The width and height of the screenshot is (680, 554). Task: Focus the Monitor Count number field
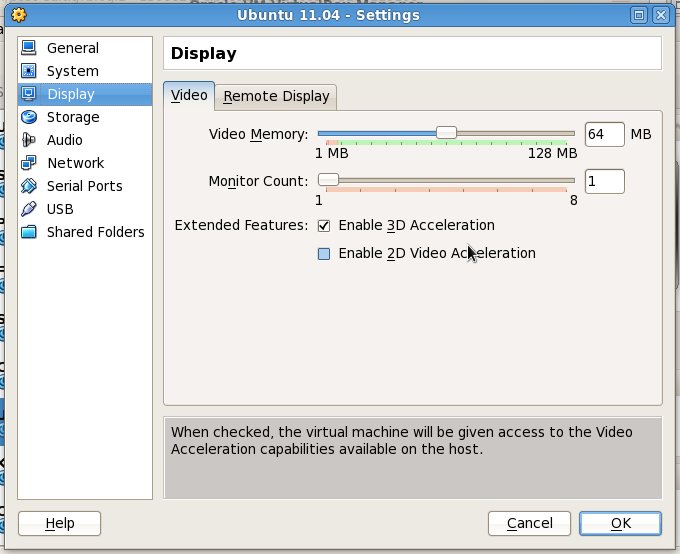pyautogui.click(x=604, y=181)
